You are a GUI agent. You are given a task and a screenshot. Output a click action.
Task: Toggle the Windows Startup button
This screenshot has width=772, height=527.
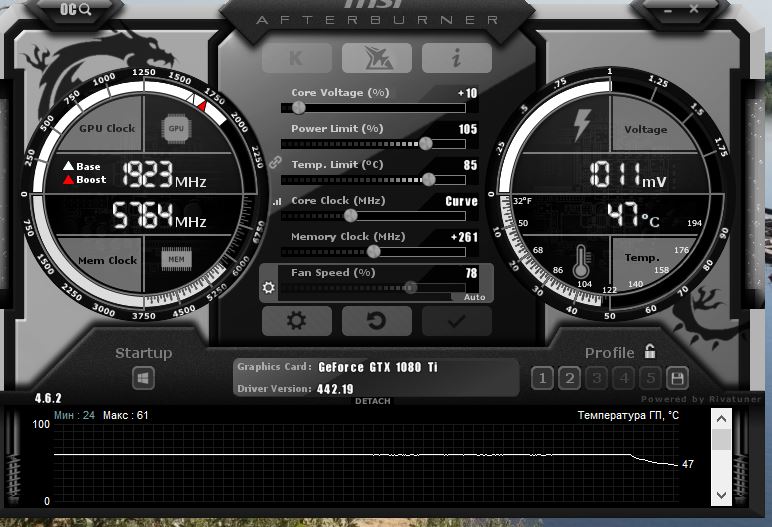click(x=143, y=378)
